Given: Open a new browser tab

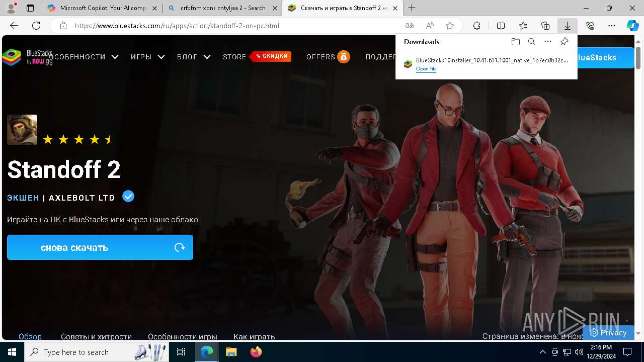Looking at the screenshot, I should click(412, 8).
